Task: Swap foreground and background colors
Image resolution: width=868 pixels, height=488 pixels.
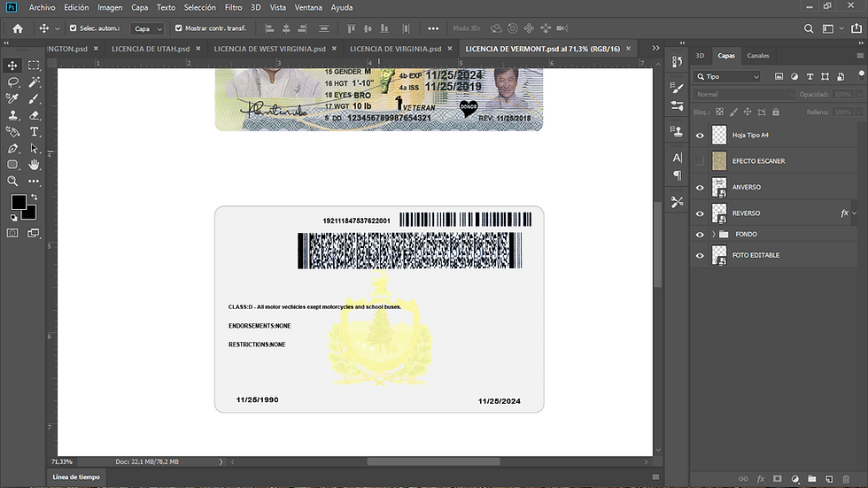Action: coord(35,197)
